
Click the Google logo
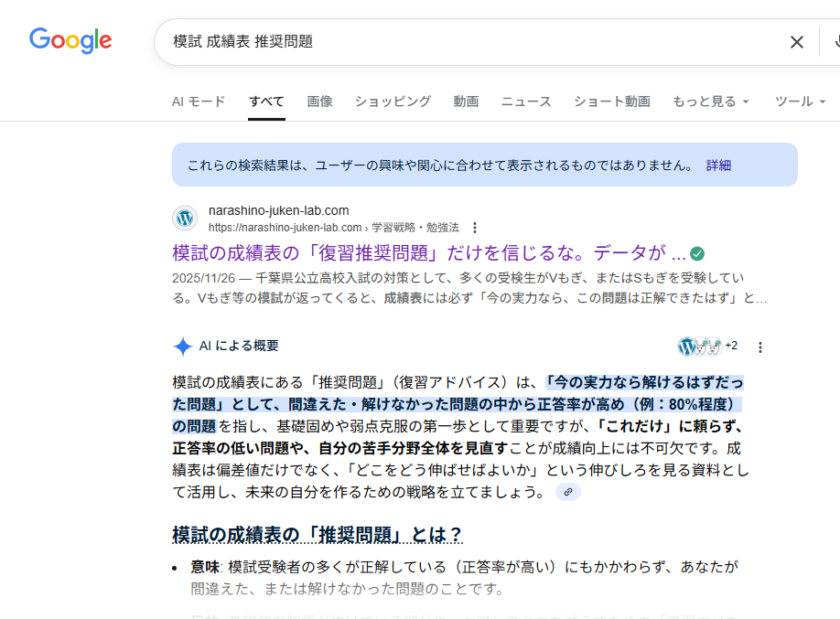pyautogui.click(x=70, y=40)
